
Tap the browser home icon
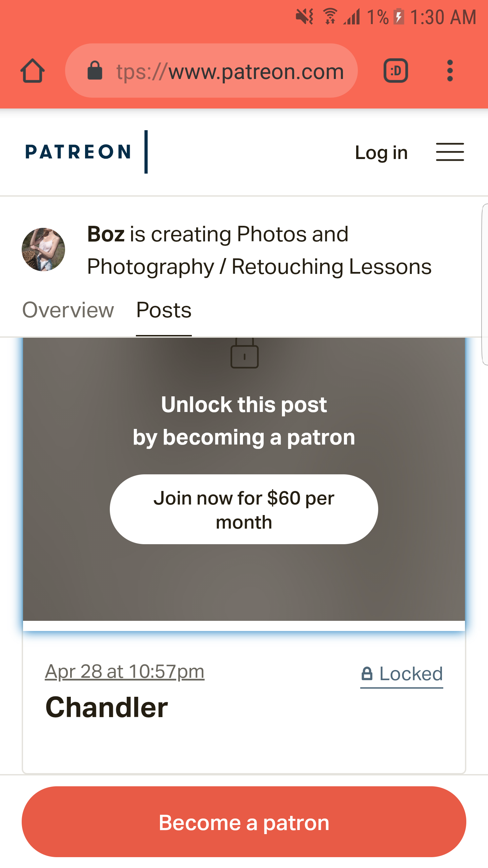33,71
